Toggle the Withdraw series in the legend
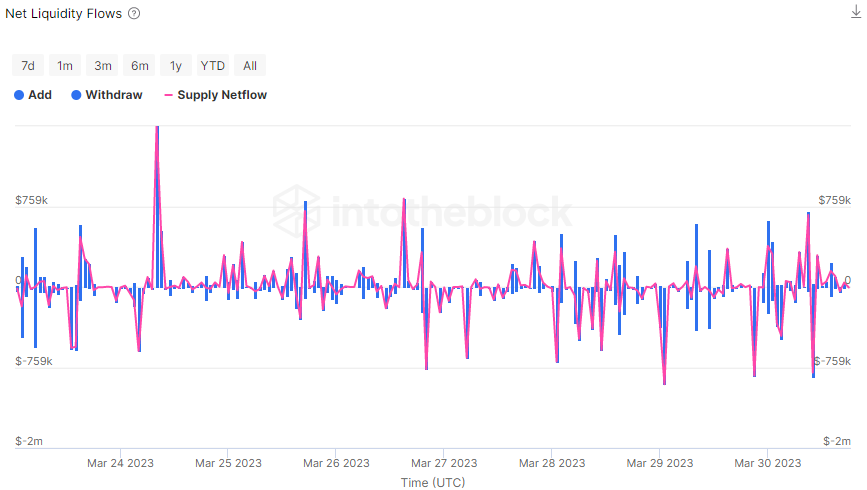This screenshot has height=490, width=867. click(x=107, y=95)
